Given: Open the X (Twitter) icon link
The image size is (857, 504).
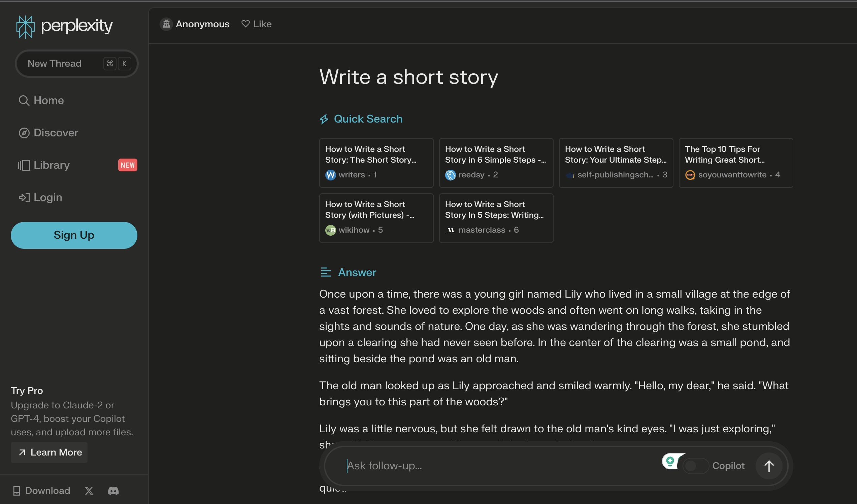Looking at the screenshot, I should coord(89,491).
